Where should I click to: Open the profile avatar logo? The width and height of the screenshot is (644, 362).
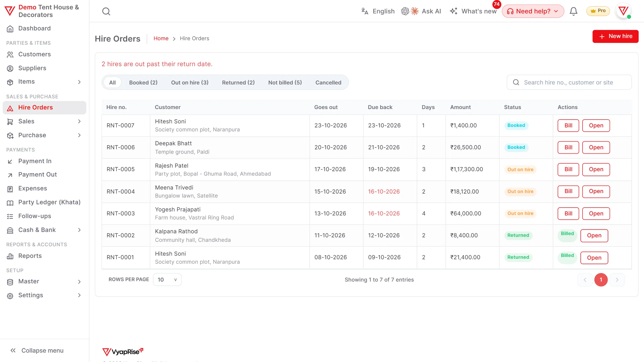coord(623,11)
